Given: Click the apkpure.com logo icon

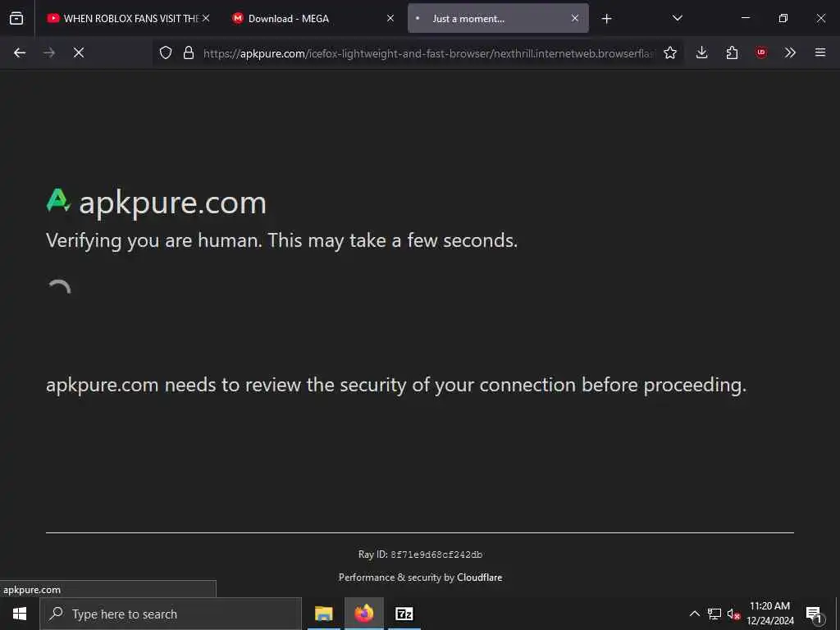Looking at the screenshot, I should (x=58, y=200).
